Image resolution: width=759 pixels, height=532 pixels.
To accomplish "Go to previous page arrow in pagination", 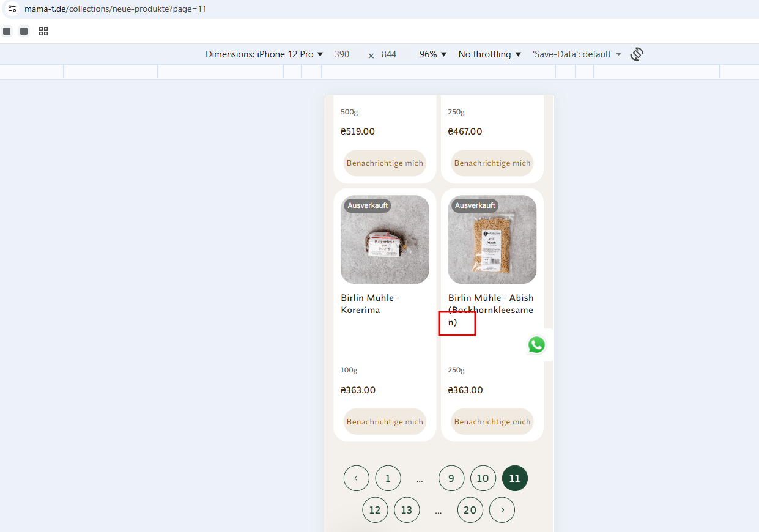I will pos(357,478).
